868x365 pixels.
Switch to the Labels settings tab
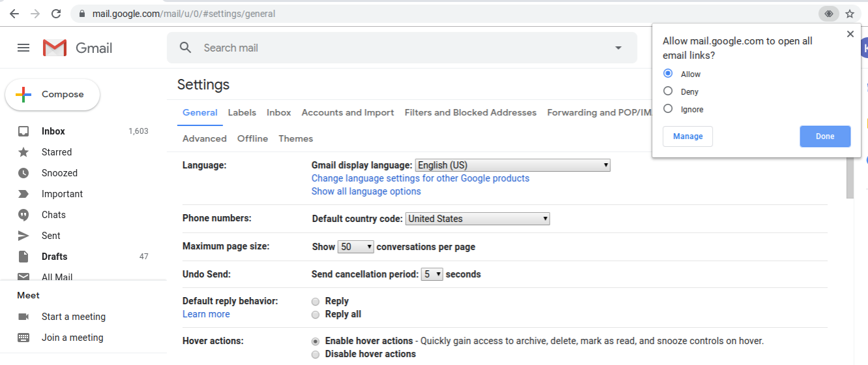[x=242, y=112]
